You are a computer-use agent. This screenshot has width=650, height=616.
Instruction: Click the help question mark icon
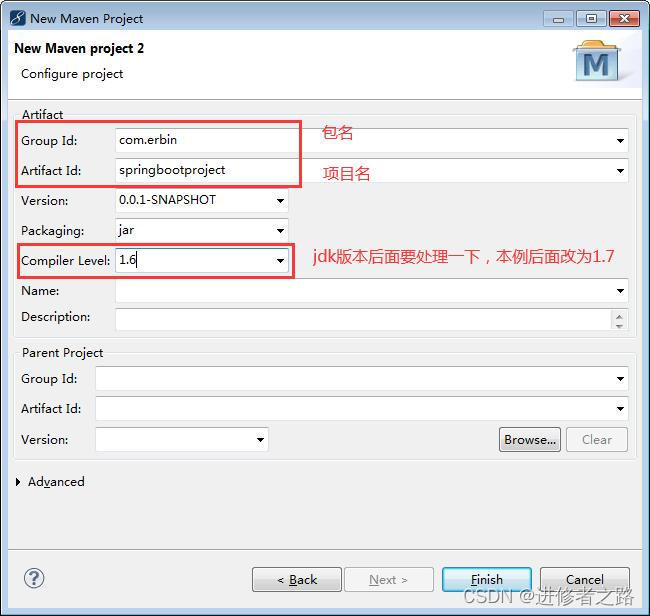pyautogui.click(x=34, y=578)
